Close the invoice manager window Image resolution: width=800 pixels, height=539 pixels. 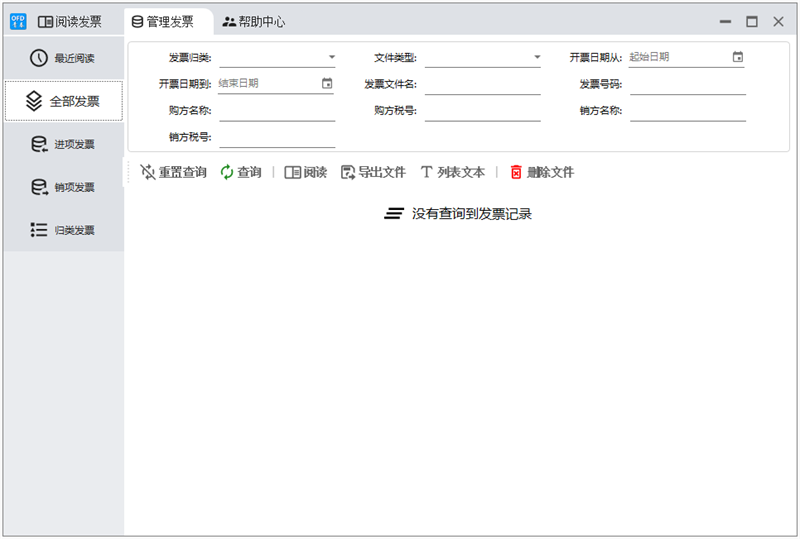[x=778, y=21]
